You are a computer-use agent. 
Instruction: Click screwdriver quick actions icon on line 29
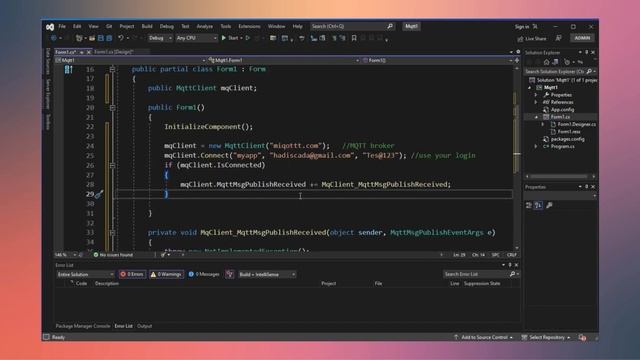(99, 194)
